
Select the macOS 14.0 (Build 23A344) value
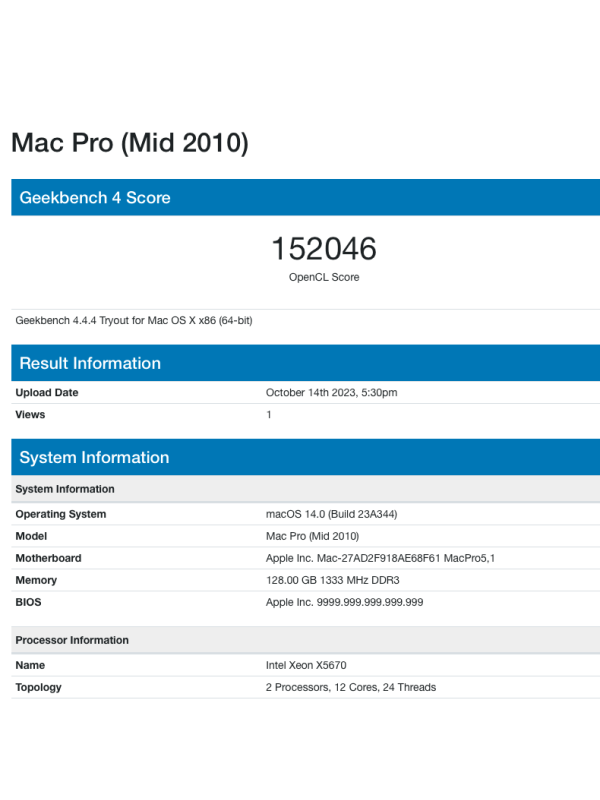331,514
